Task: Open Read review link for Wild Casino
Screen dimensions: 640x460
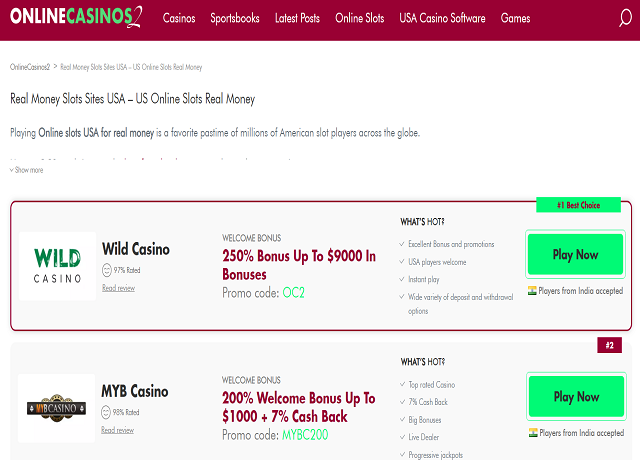Action: click(118, 288)
